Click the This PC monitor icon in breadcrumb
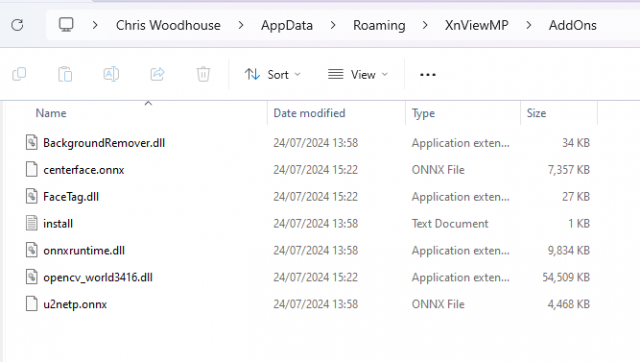The width and height of the screenshot is (640, 362). (66, 25)
